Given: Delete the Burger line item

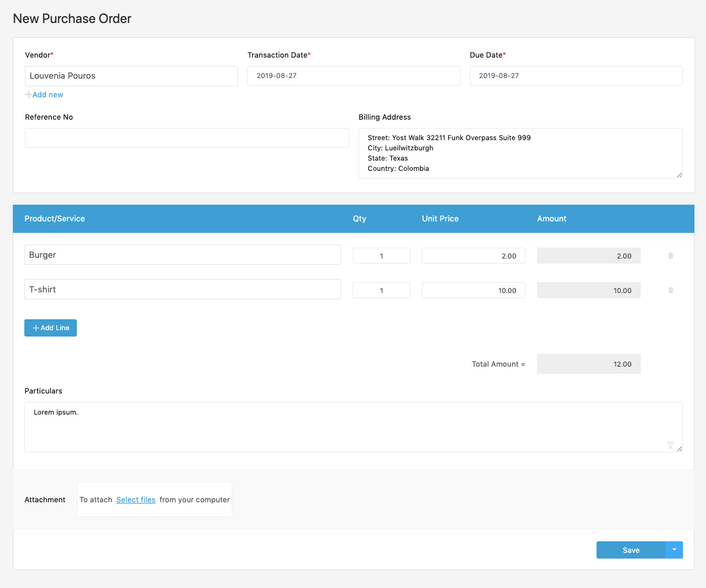Looking at the screenshot, I should click(670, 256).
